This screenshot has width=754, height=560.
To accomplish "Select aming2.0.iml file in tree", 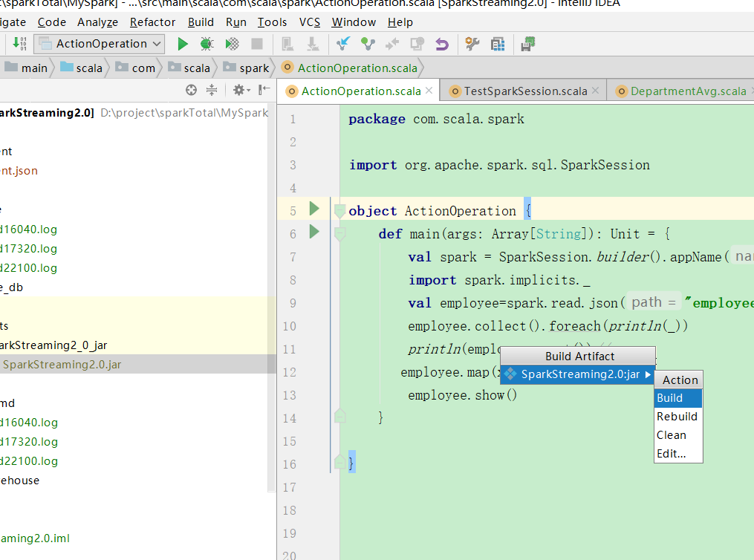I will point(35,538).
